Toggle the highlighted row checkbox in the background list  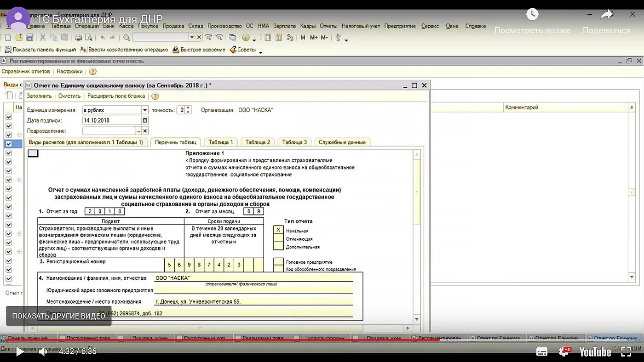click(x=8, y=144)
